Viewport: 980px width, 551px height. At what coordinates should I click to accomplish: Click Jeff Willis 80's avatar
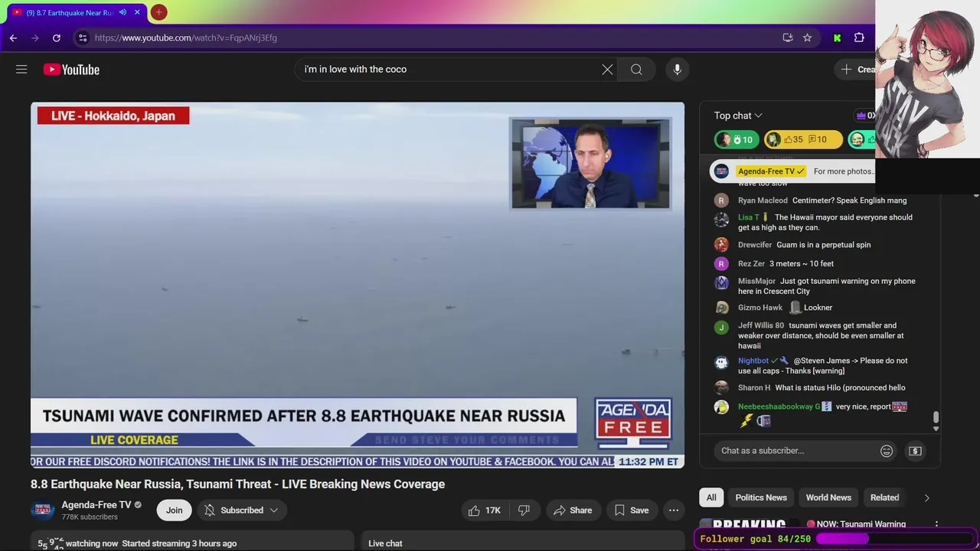pyautogui.click(x=721, y=328)
